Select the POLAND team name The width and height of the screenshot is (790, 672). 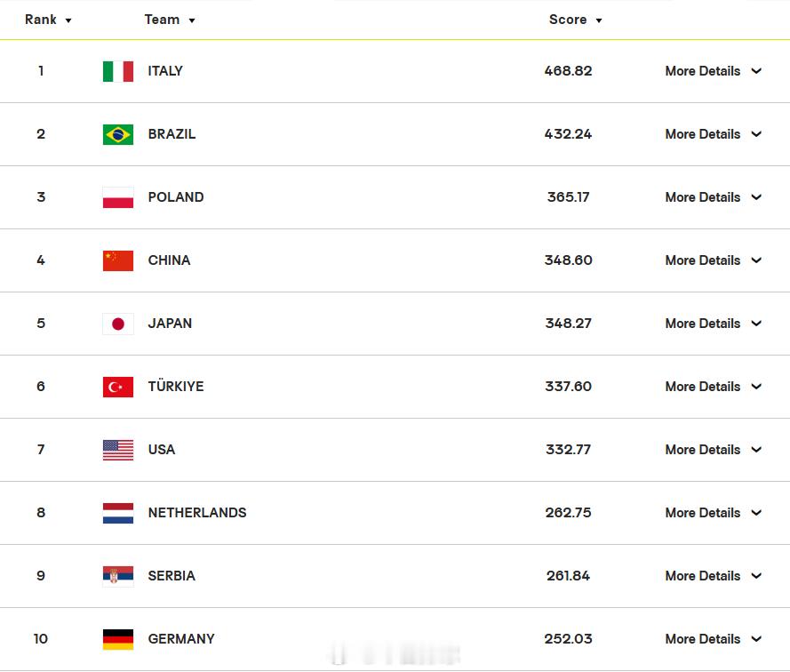click(176, 197)
